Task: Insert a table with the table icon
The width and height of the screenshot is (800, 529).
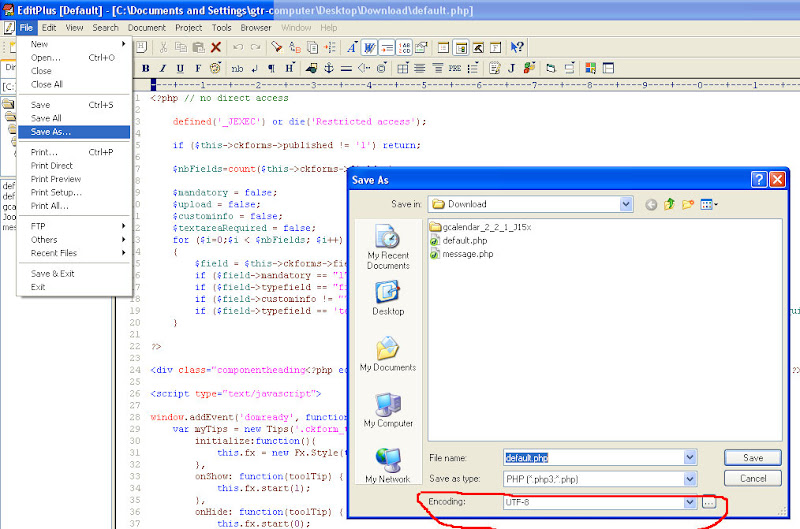Action: (403, 68)
